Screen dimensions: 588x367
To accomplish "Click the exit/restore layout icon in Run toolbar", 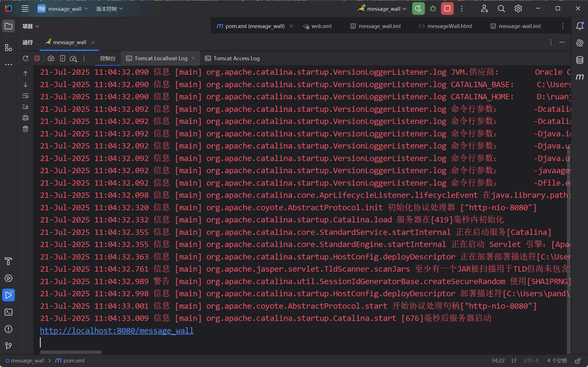I will [62, 58].
